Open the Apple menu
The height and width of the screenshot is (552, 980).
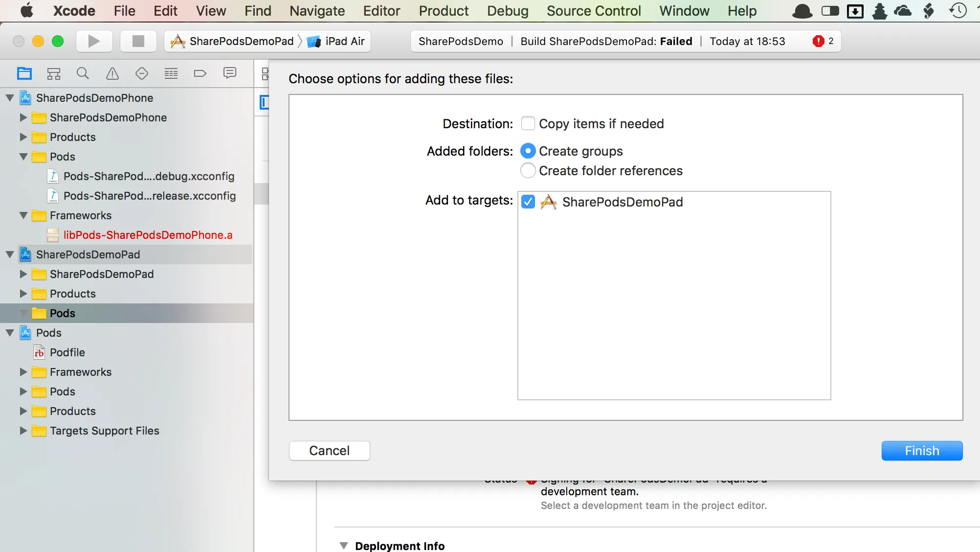click(x=27, y=11)
